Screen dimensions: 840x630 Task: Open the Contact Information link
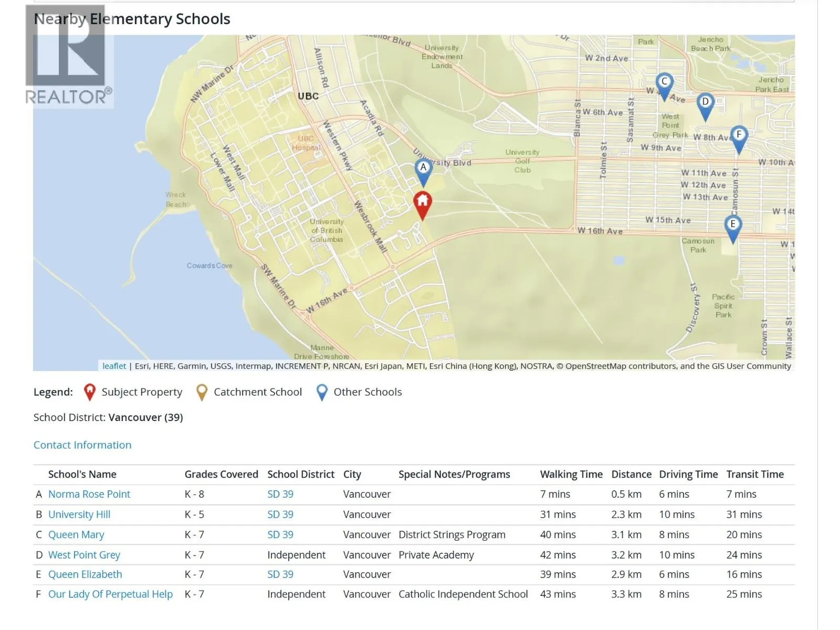click(82, 445)
